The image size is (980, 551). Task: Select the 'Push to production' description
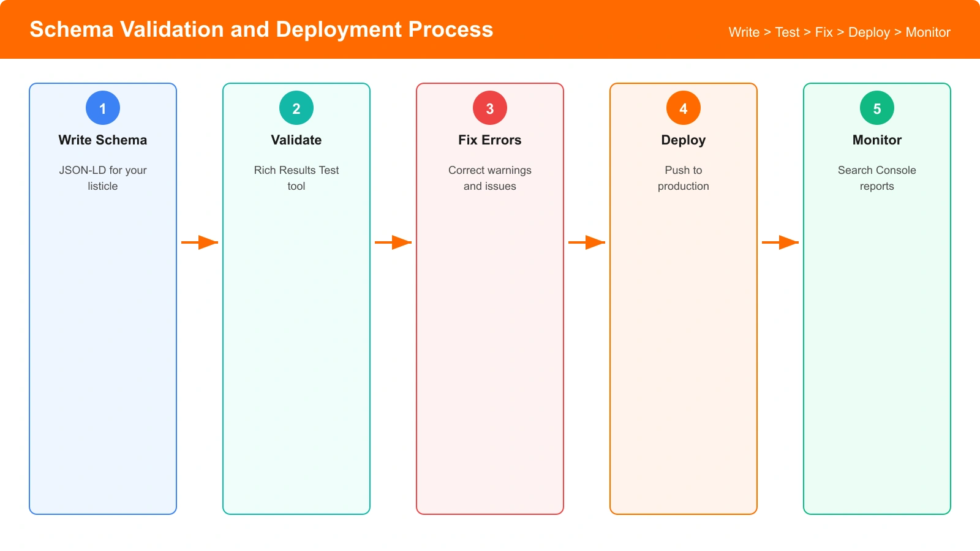(x=683, y=178)
